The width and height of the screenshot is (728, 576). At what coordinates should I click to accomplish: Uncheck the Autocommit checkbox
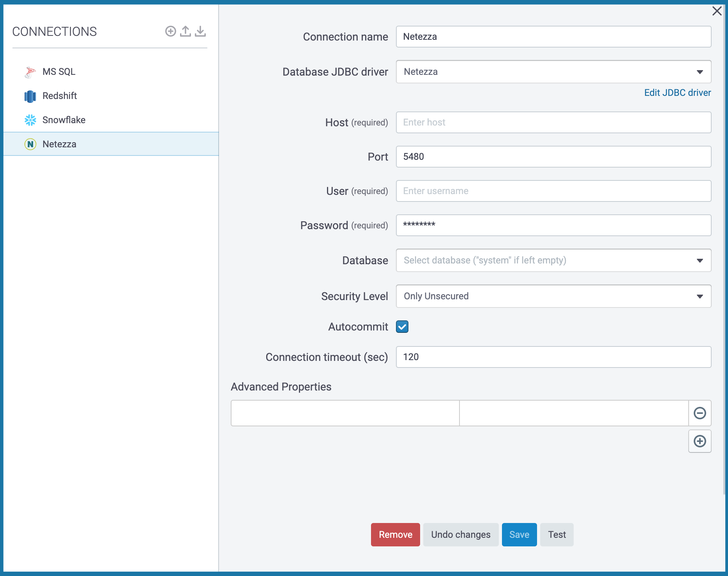point(402,327)
